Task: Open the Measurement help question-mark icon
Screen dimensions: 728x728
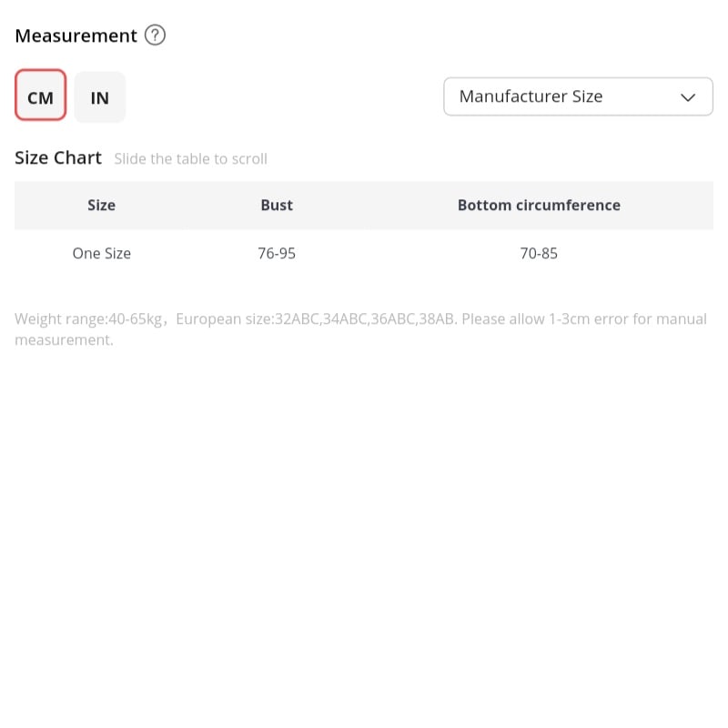Action: (155, 35)
